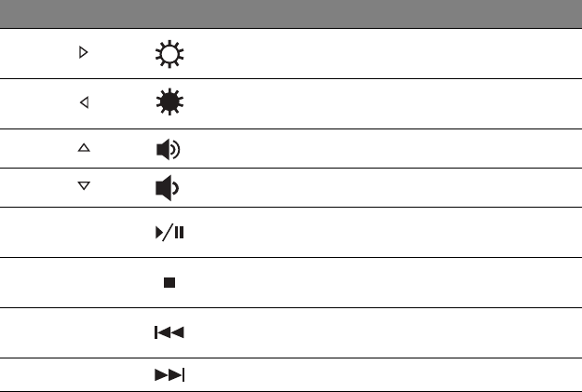Image resolution: width=582 pixels, height=392 pixels.
Task: Select the table row with the brightness down icon
Action: tap(372, 104)
